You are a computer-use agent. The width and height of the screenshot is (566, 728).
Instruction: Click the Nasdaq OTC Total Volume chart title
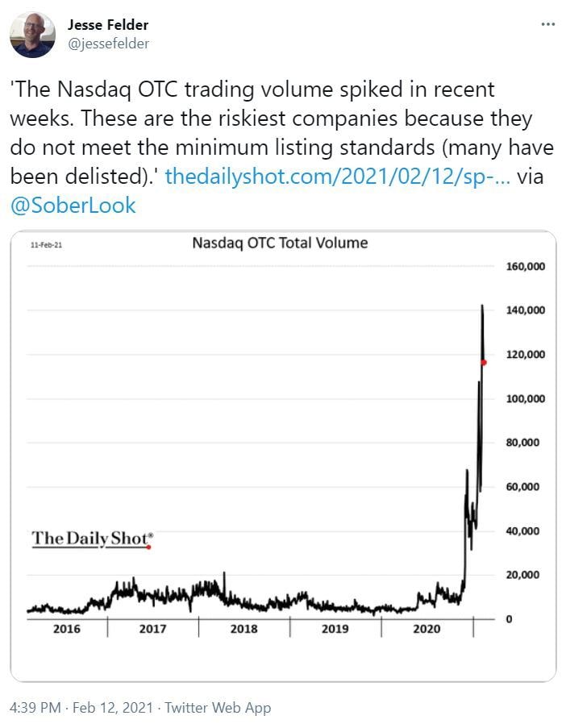(280, 243)
